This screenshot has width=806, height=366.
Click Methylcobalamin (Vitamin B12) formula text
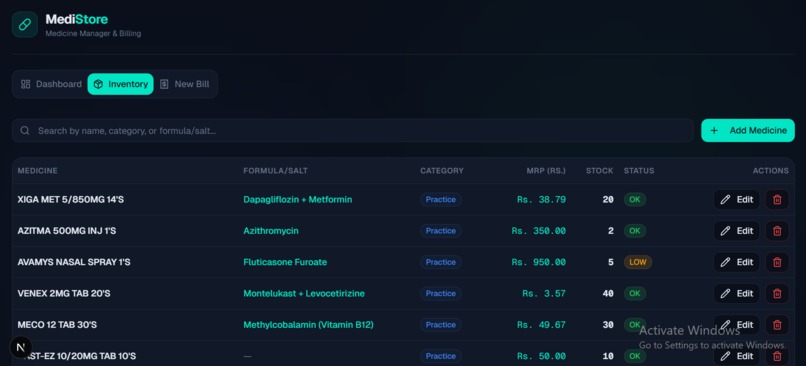(x=308, y=325)
